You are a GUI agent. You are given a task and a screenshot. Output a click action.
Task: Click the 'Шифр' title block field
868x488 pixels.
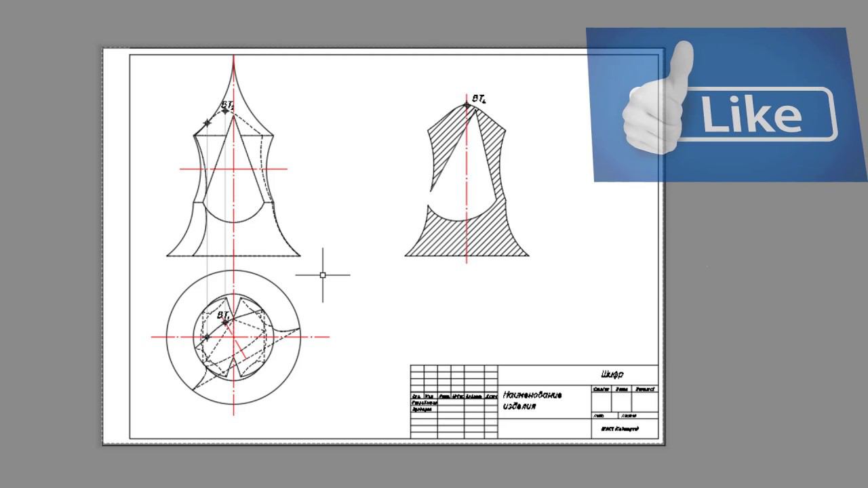coord(612,374)
